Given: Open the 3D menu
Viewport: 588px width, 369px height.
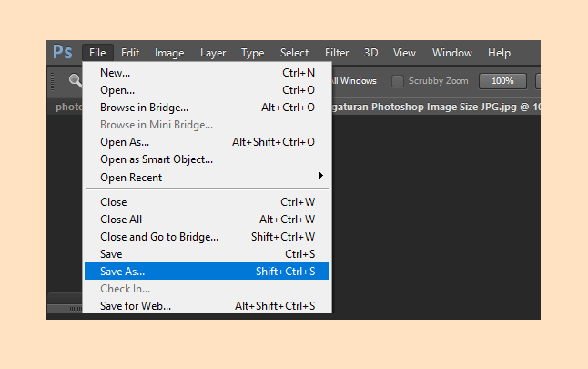Looking at the screenshot, I should point(370,53).
